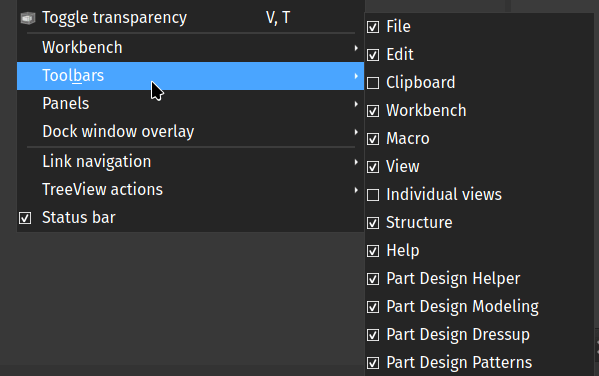Disable the Macro toolbar checkbox
This screenshot has height=376, width=599.
(373, 139)
